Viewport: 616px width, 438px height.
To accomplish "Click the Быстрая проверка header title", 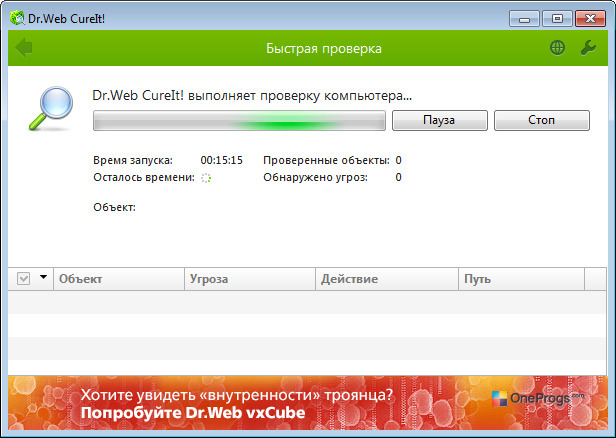I will [x=324, y=49].
